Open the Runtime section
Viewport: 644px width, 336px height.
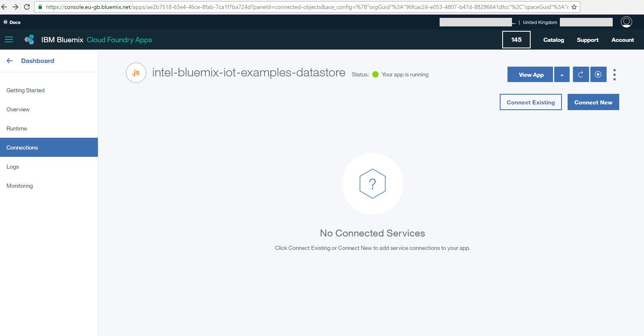point(49,128)
